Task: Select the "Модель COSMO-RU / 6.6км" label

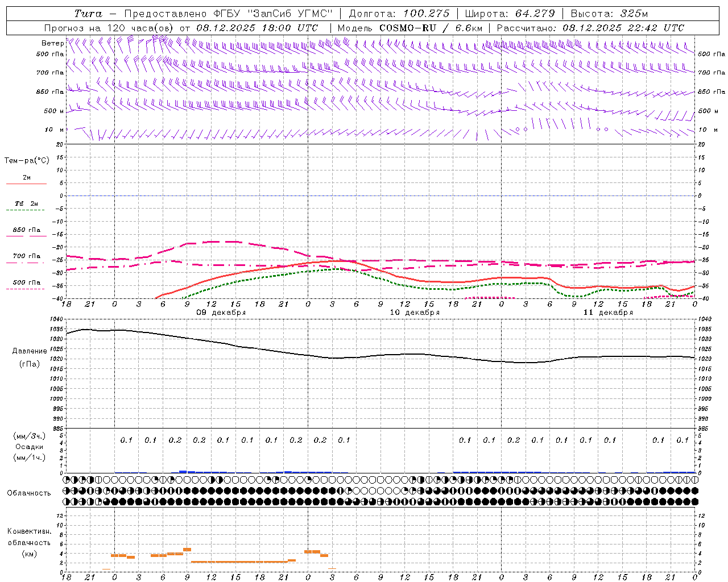Action: pyautogui.click(x=409, y=28)
